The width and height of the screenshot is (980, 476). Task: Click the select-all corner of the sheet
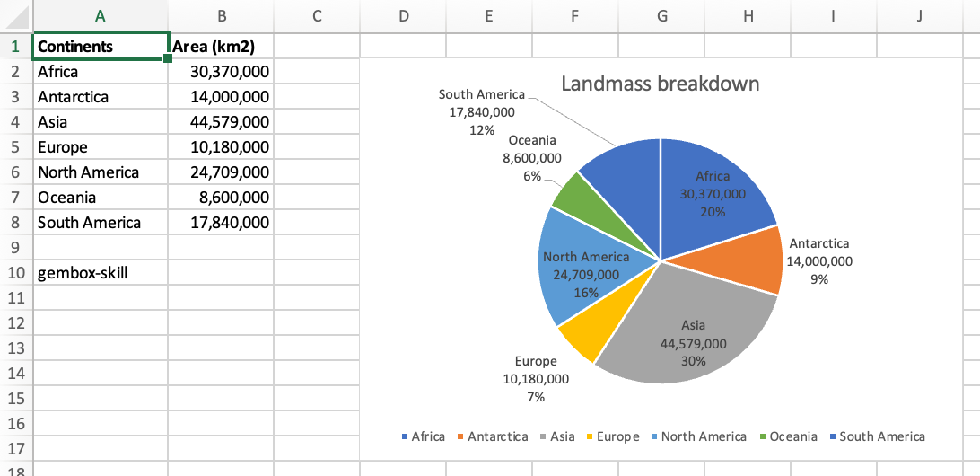click(15, 15)
